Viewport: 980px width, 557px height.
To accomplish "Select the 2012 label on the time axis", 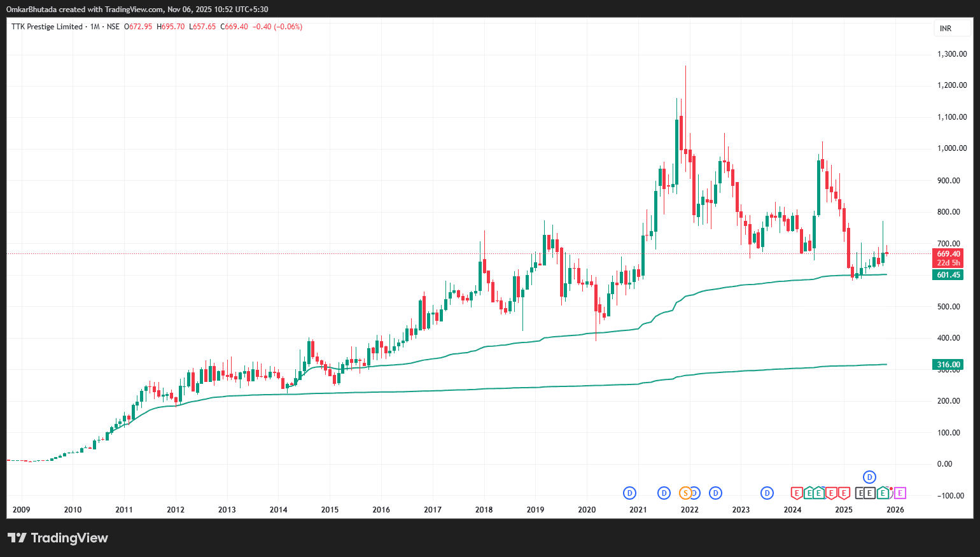I will click(176, 509).
